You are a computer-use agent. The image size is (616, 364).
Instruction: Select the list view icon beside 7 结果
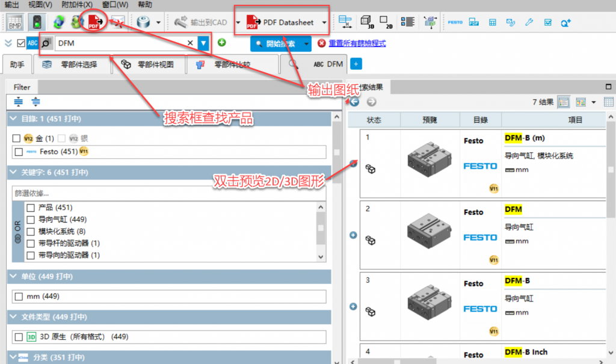[564, 102]
